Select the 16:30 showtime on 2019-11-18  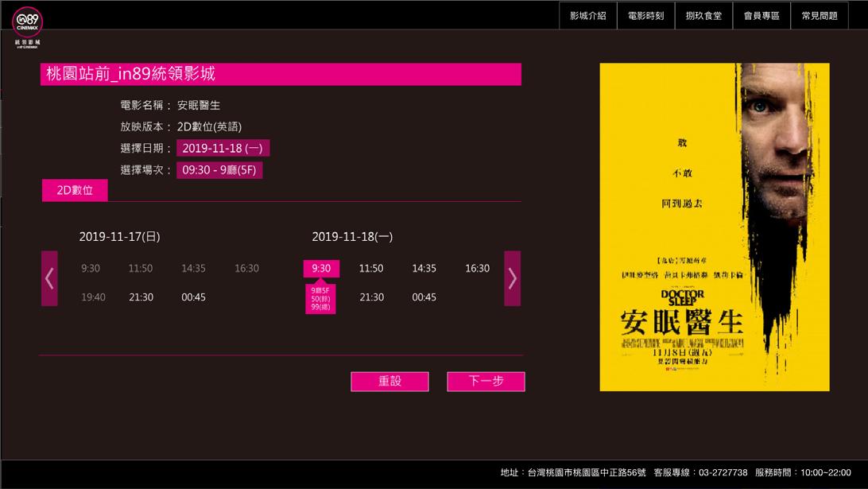(477, 269)
